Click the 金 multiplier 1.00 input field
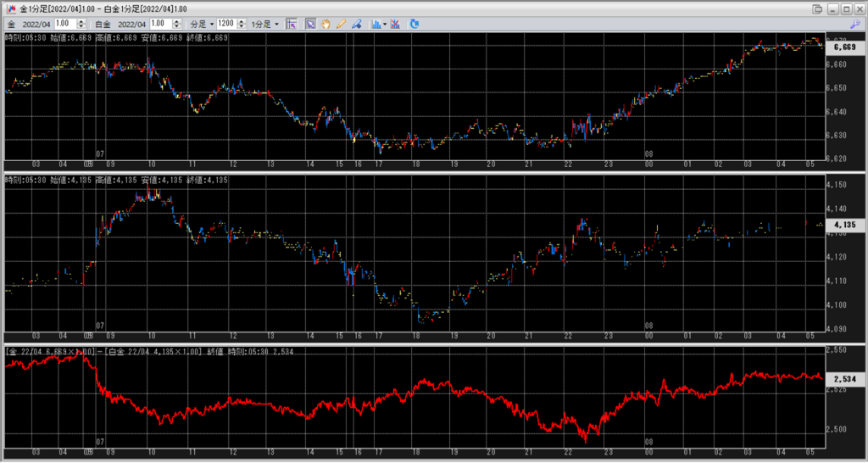This screenshot has width=868, height=463. [x=64, y=24]
